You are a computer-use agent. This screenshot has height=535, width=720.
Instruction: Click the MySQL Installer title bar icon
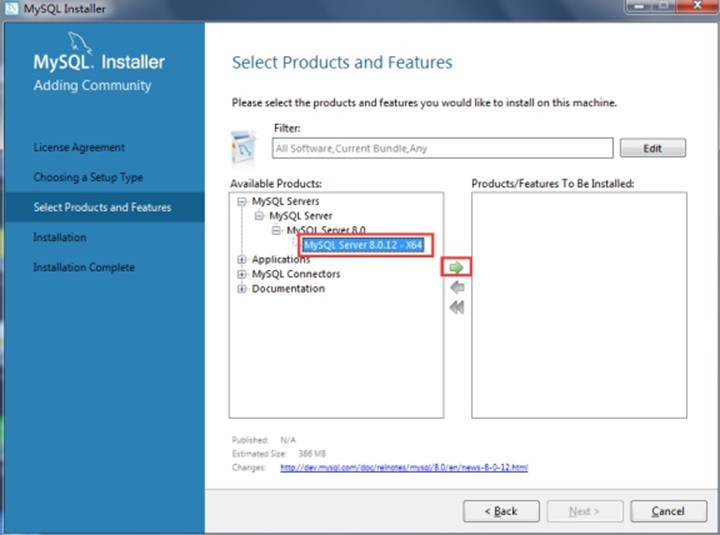10,9
